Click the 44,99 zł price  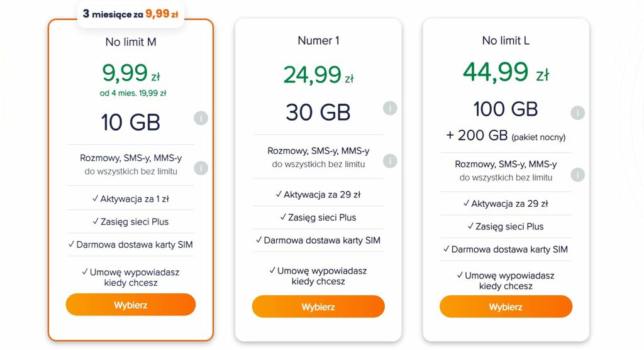tap(506, 73)
